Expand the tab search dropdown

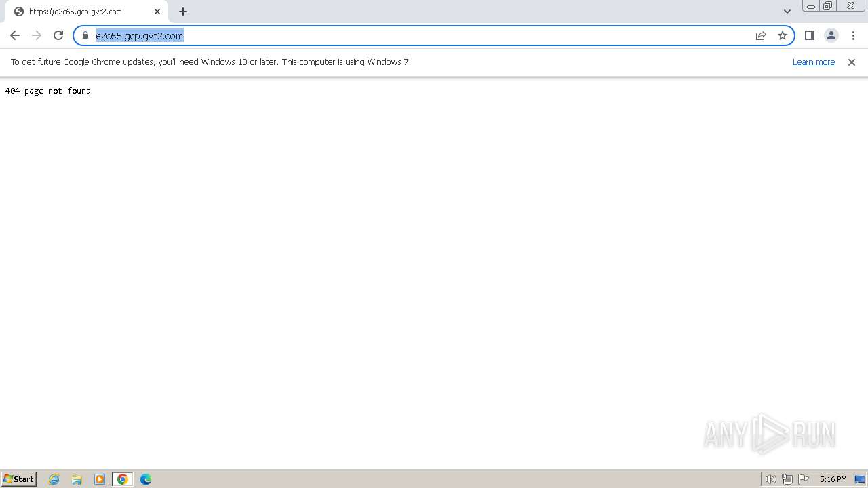[x=787, y=12]
